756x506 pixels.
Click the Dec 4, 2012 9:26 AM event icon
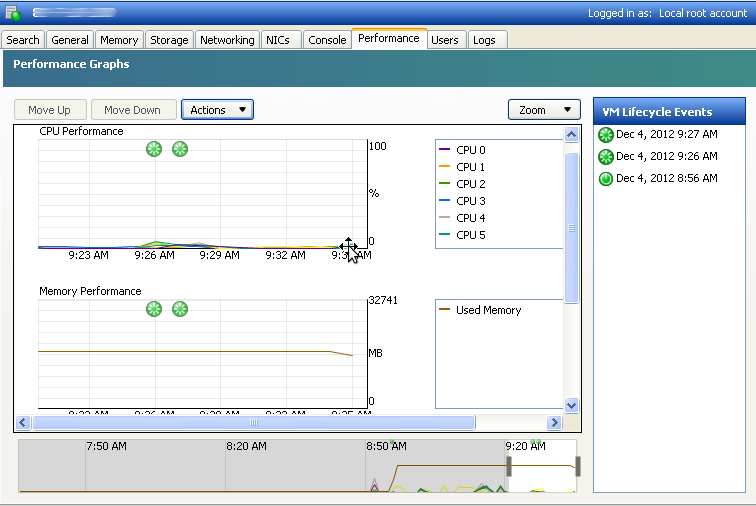pos(606,157)
